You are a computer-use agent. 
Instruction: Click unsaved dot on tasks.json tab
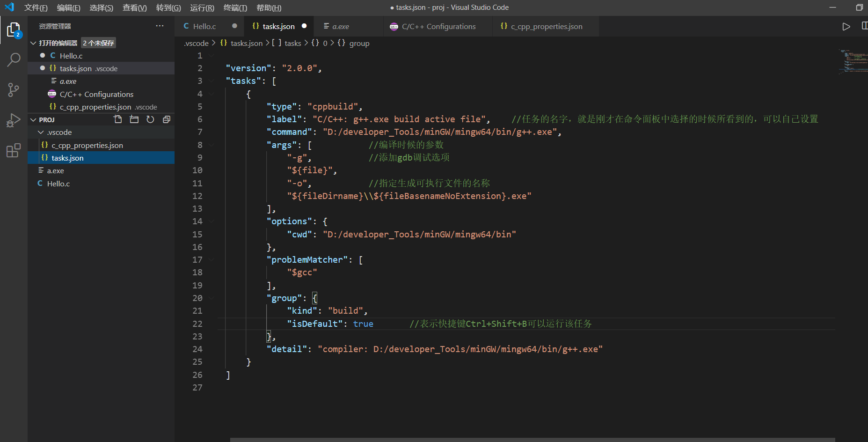[x=304, y=26]
